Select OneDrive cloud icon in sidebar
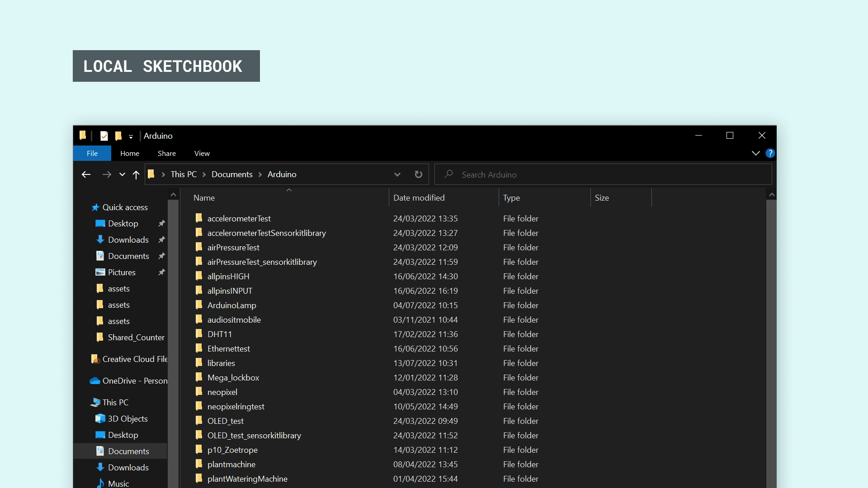 point(95,381)
